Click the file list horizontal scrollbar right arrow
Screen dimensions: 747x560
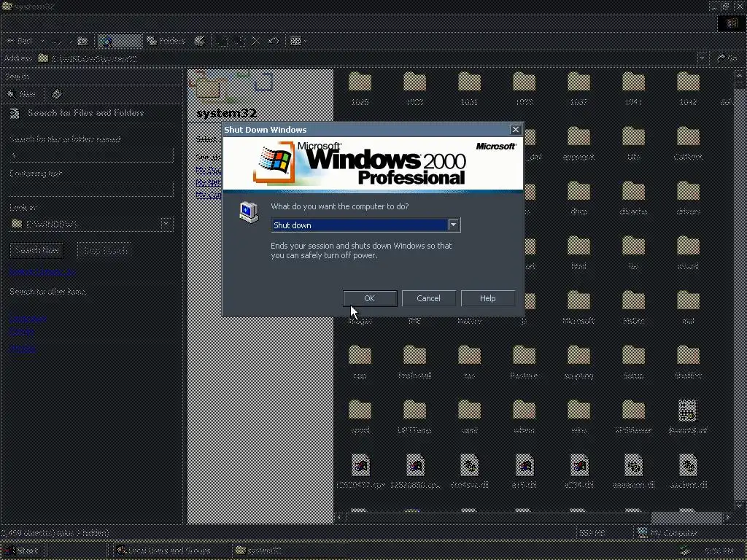click(x=728, y=517)
